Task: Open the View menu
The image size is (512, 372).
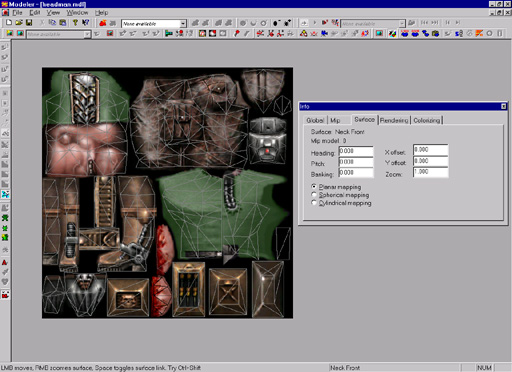Action: pos(53,13)
